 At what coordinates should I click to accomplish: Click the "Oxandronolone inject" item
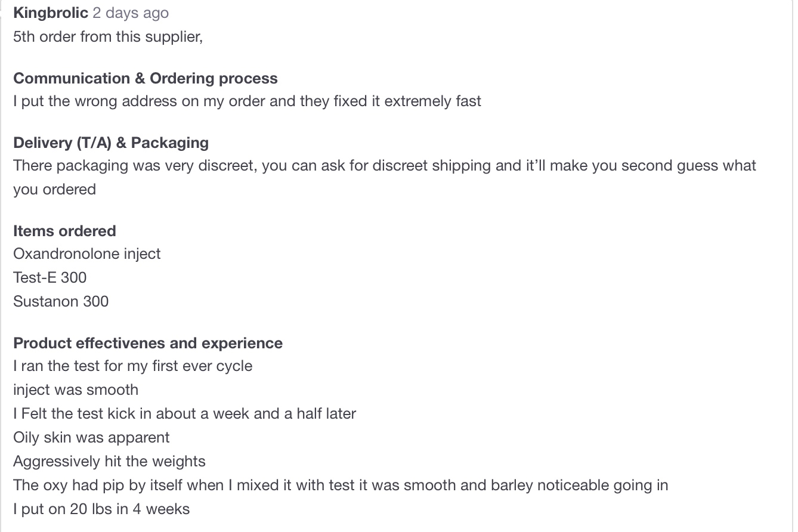87,253
